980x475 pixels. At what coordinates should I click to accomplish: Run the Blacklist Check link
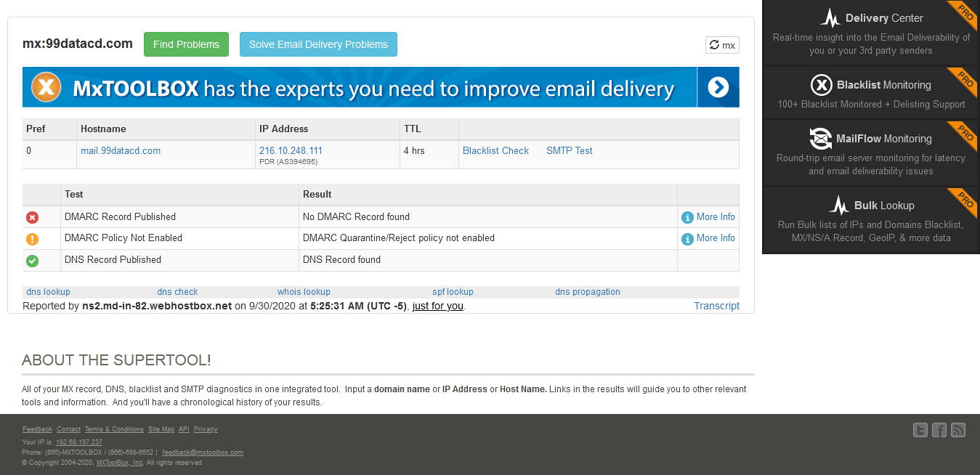495,151
